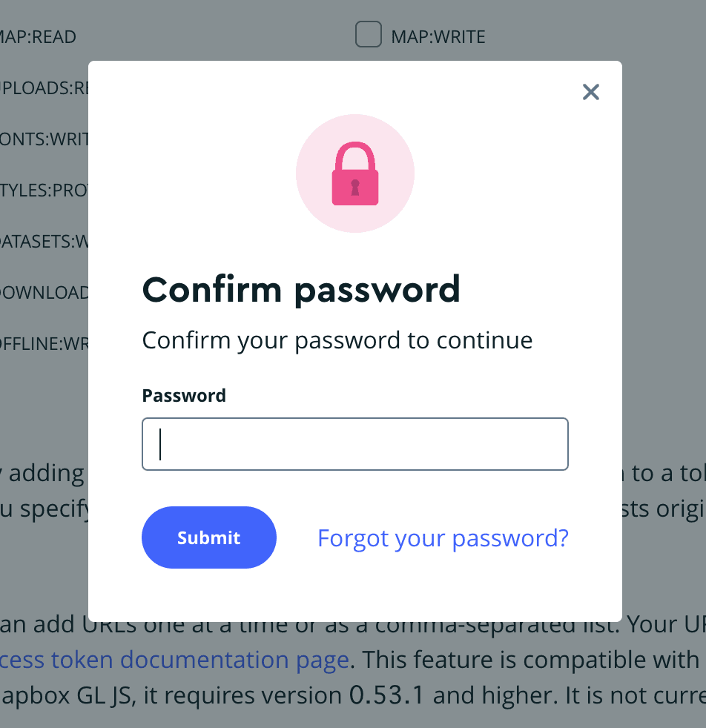706x728 pixels.
Task: Click the pink padlock icon
Action: (355, 173)
